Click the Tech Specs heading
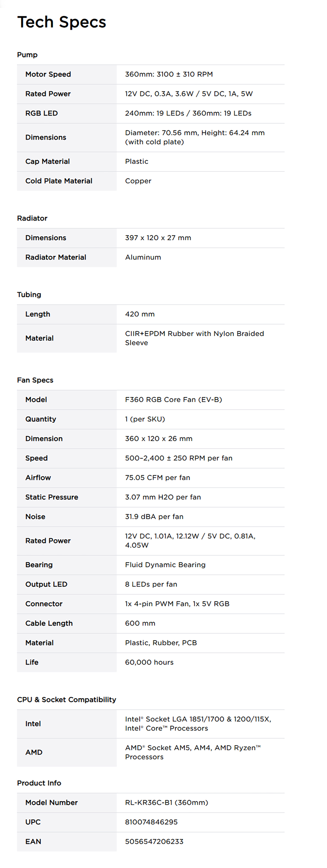This screenshot has height=868, width=327. 62,22
